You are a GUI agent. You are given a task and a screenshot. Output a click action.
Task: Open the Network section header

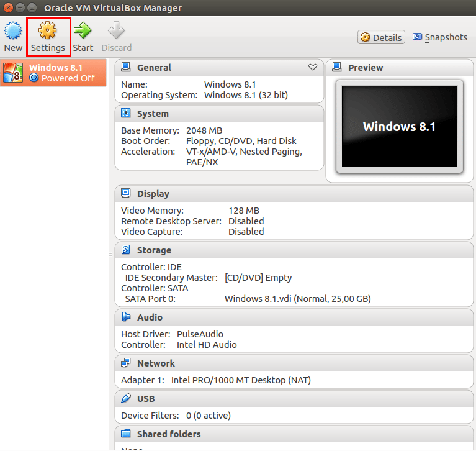[x=294, y=363]
